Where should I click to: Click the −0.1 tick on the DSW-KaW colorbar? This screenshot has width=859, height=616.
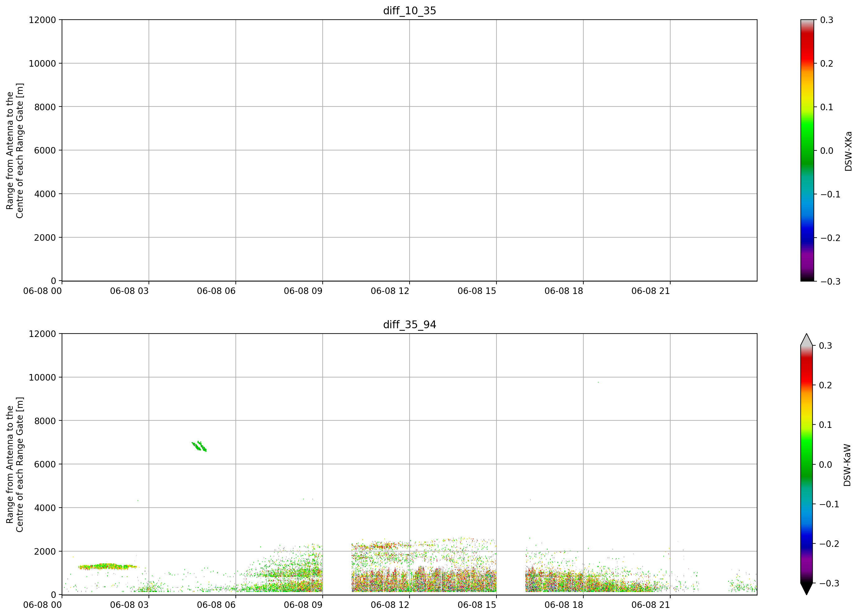tap(829, 504)
